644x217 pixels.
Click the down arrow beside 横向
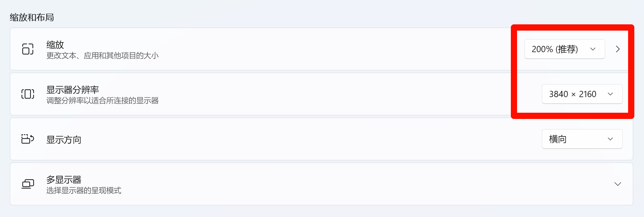pos(610,139)
